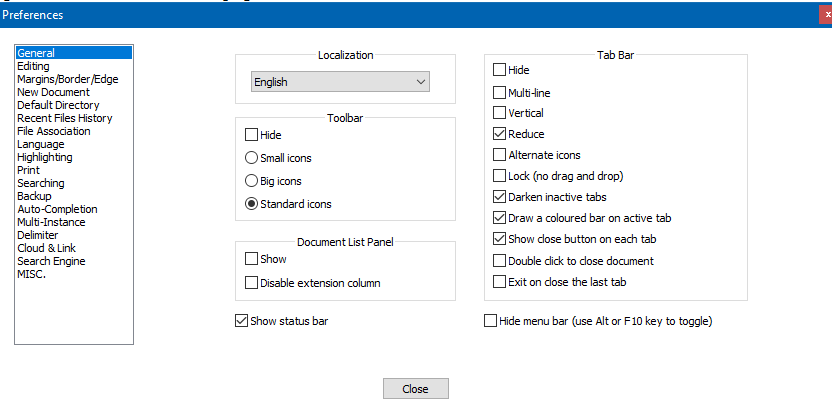Image resolution: width=832 pixels, height=405 pixels.
Task: Go to the Backup settings category
Action: coord(34,196)
